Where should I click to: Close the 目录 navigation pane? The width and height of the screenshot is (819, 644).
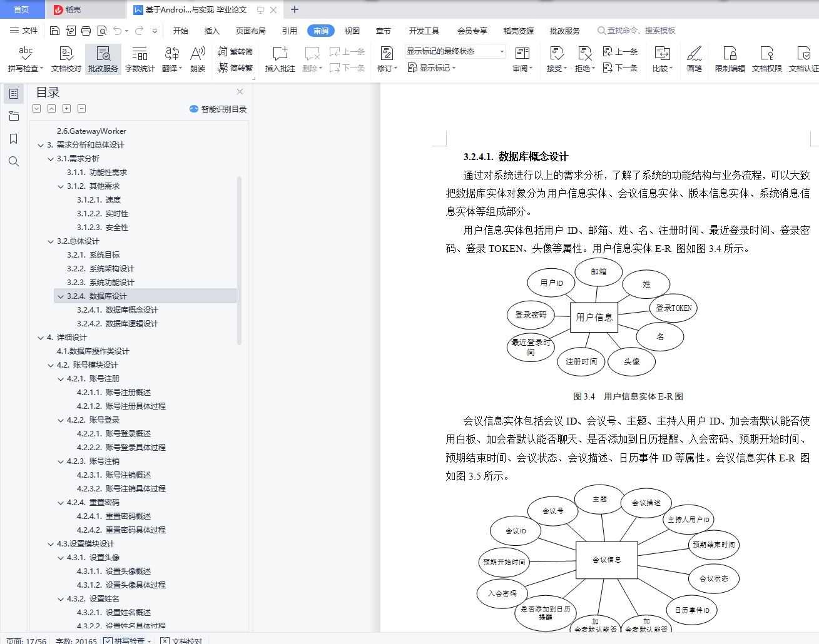[x=240, y=92]
